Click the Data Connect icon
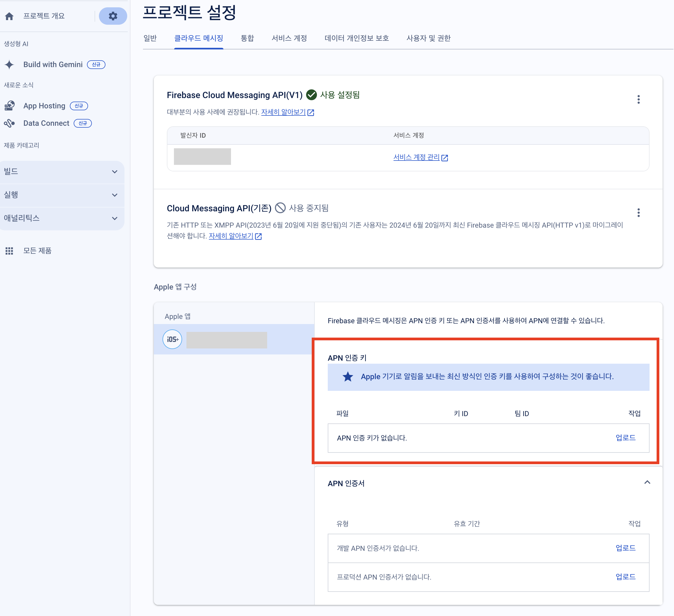The image size is (674, 616). coord(9,123)
